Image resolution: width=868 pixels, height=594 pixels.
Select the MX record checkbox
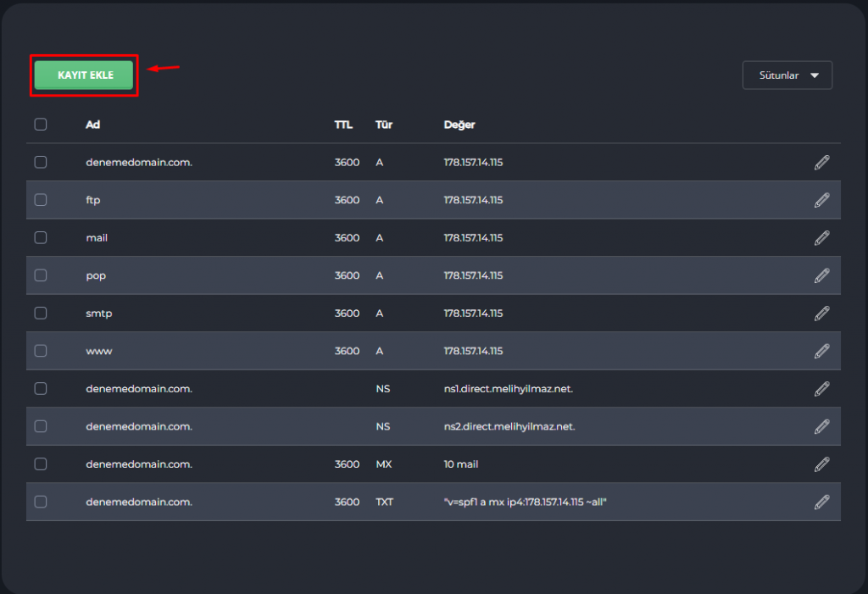[41, 464]
